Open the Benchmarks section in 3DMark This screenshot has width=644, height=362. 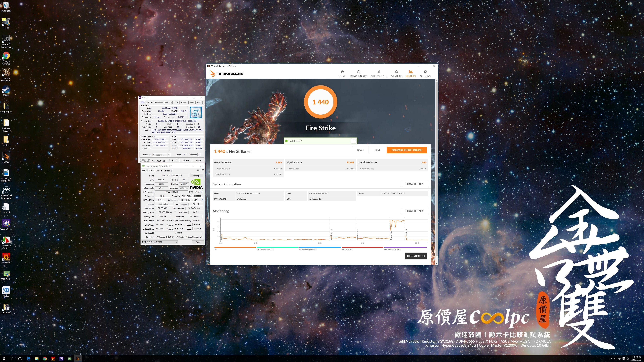click(x=359, y=74)
